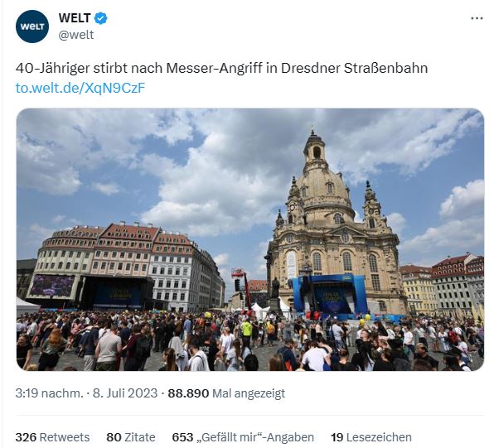
Task: Open the Dresden Frauenkirche photo
Action: (x=250, y=239)
